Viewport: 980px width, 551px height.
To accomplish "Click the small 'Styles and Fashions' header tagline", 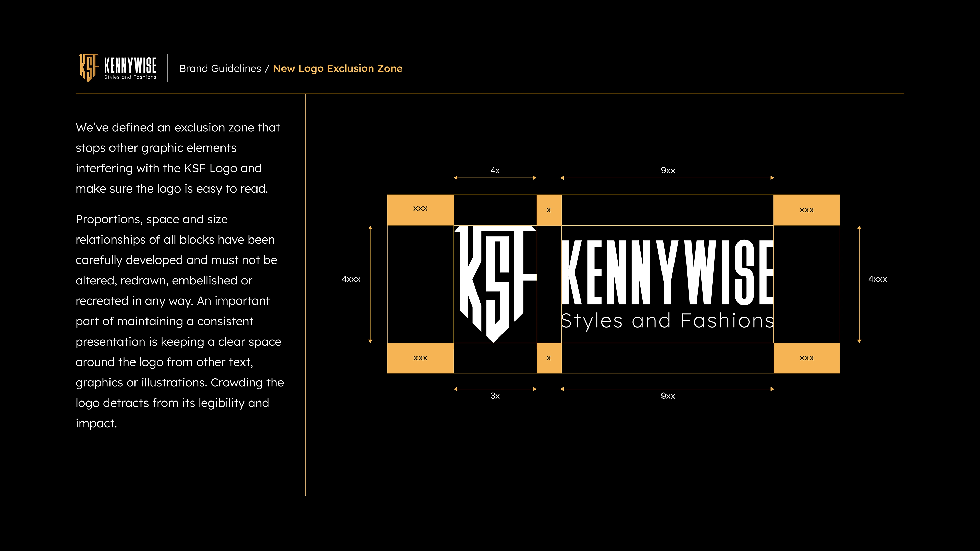I will pos(130,77).
